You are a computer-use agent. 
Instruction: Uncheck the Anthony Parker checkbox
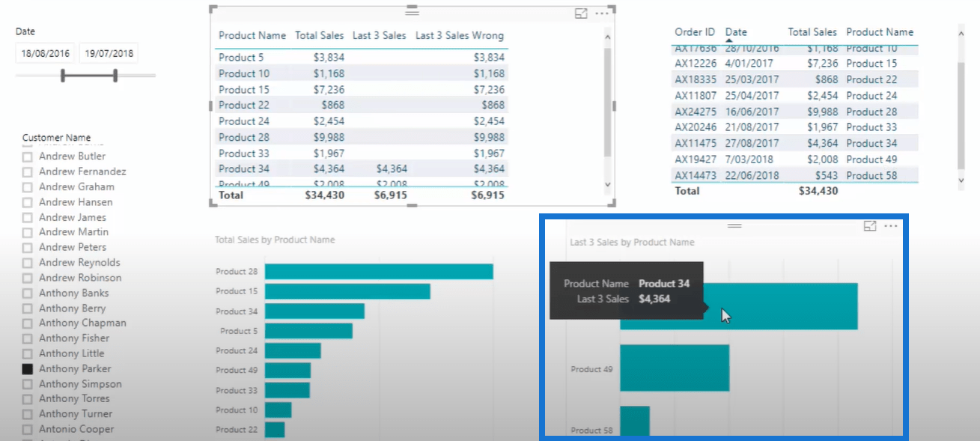[28, 369]
